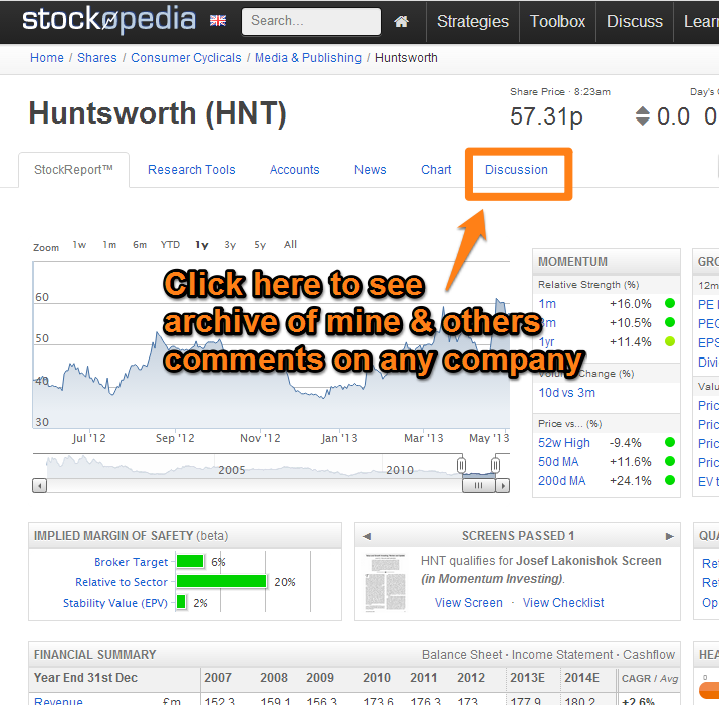Click the Relative to Sector 20% green bar
719x705 pixels.
coord(221,582)
